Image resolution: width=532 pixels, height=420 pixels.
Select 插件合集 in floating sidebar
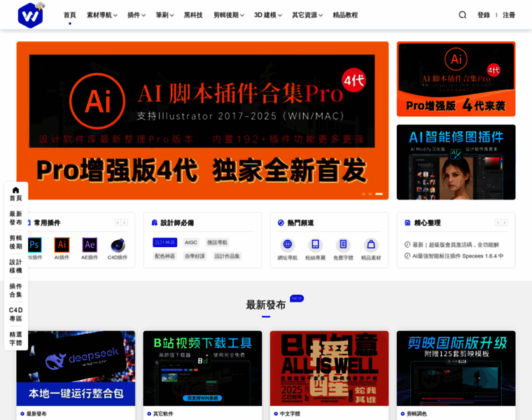click(15, 290)
